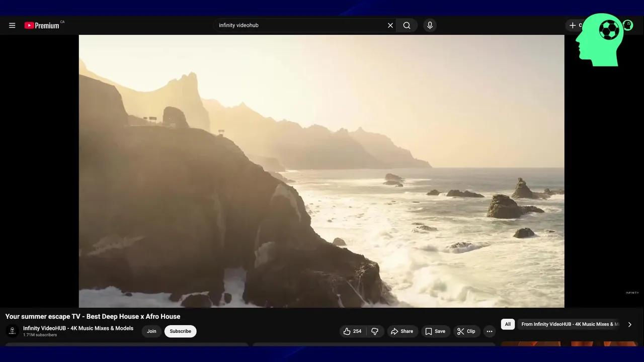Viewport: 644px width, 362px height.
Task: Click the magnifying glass search button
Action: point(407,25)
